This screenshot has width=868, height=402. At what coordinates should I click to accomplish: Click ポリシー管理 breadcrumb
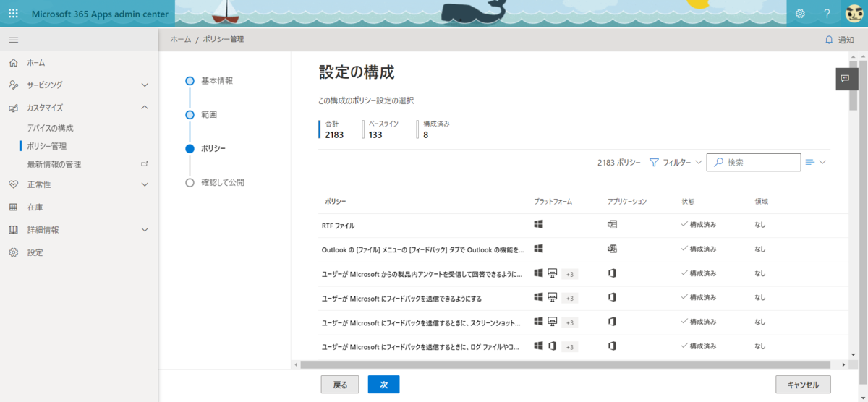coord(224,40)
